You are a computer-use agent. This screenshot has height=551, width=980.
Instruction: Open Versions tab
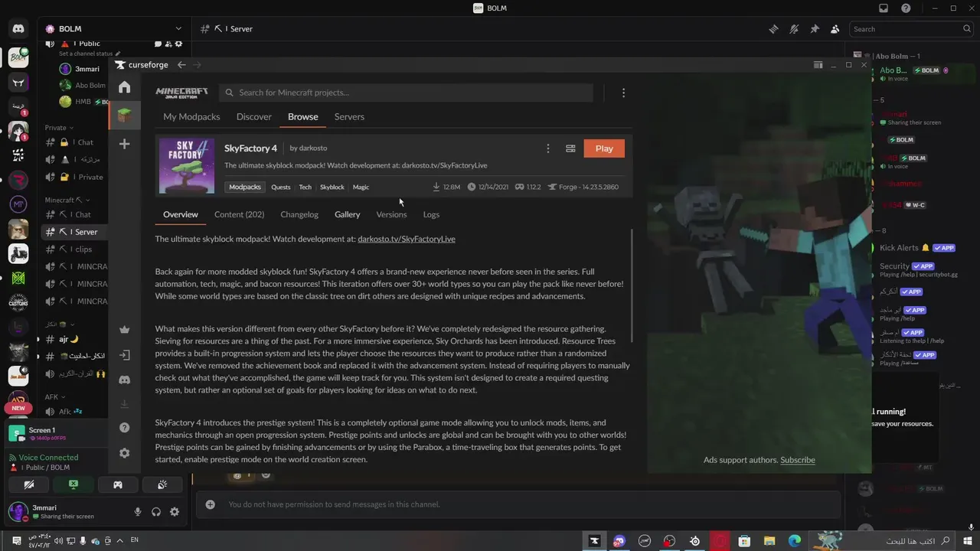click(391, 215)
